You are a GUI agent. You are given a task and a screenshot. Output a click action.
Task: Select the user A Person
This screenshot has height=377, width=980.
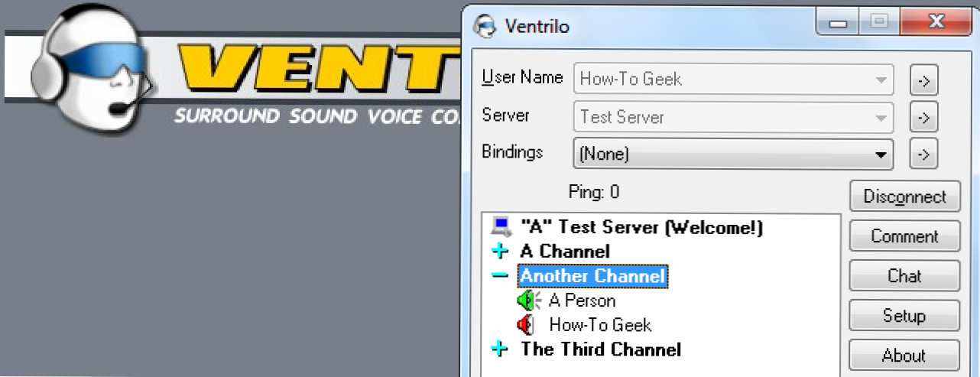pos(582,301)
